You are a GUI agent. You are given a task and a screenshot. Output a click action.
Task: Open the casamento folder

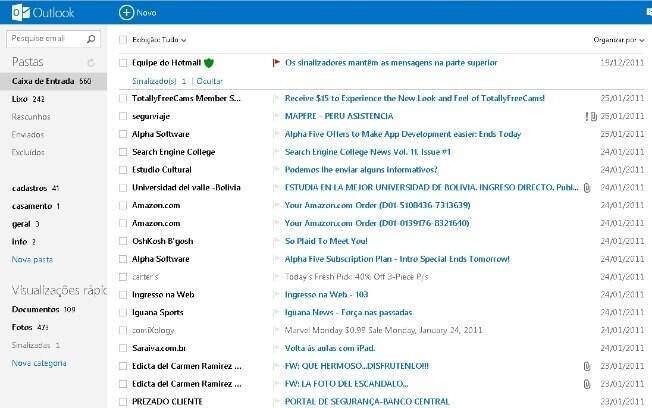(x=36, y=206)
